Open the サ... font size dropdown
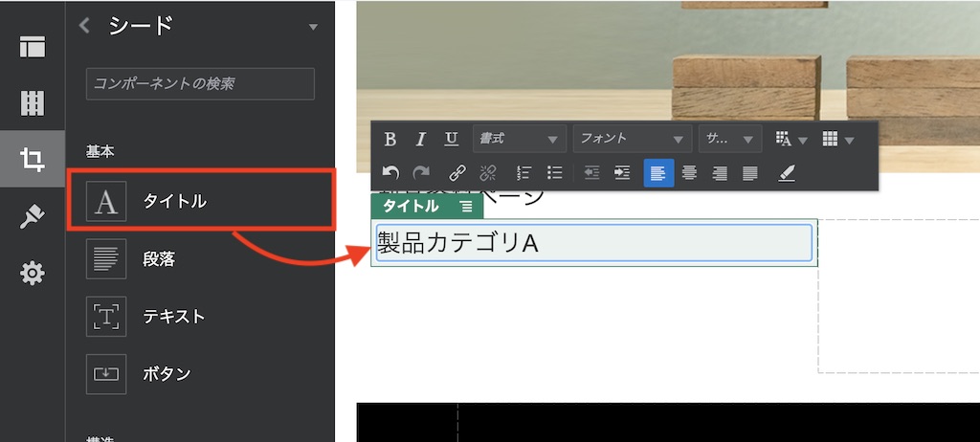This screenshot has height=442, width=980. [730, 139]
